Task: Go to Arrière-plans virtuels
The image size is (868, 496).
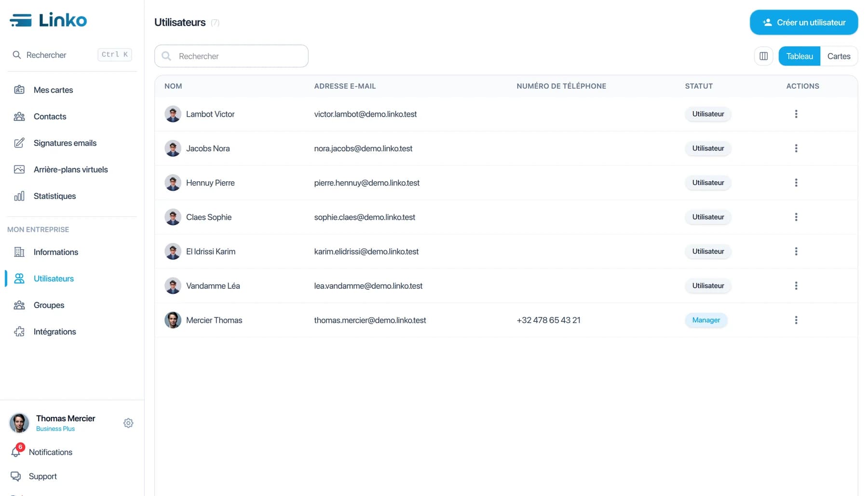Action: point(70,169)
